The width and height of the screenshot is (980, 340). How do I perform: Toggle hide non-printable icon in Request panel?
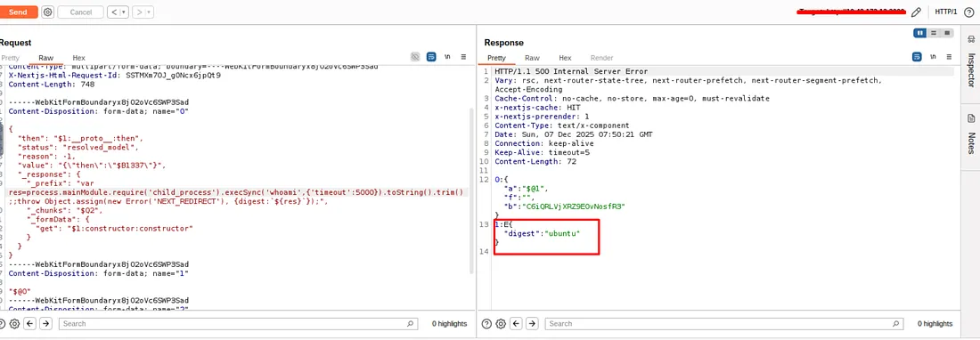(415, 57)
